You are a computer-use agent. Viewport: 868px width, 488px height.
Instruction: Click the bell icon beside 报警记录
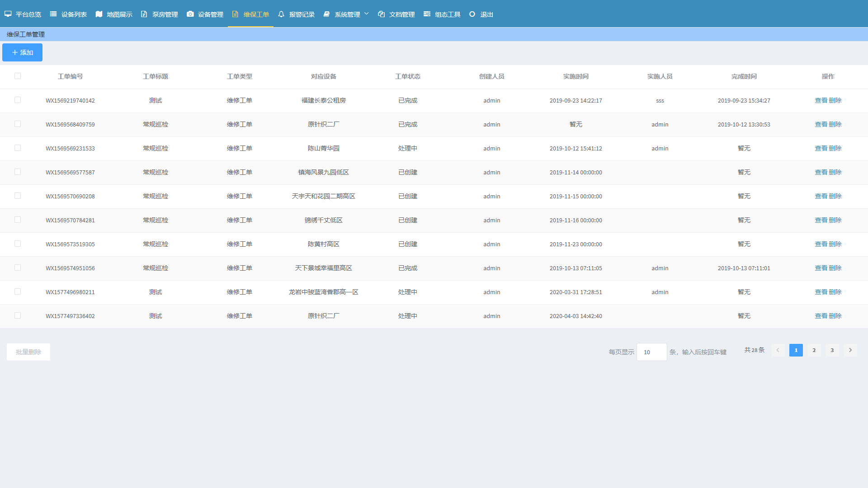(281, 14)
